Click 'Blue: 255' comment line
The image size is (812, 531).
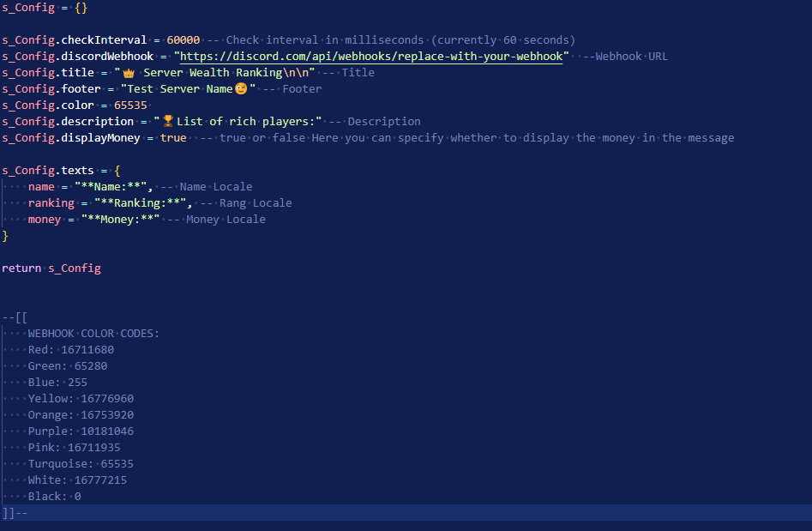click(x=57, y=383)
